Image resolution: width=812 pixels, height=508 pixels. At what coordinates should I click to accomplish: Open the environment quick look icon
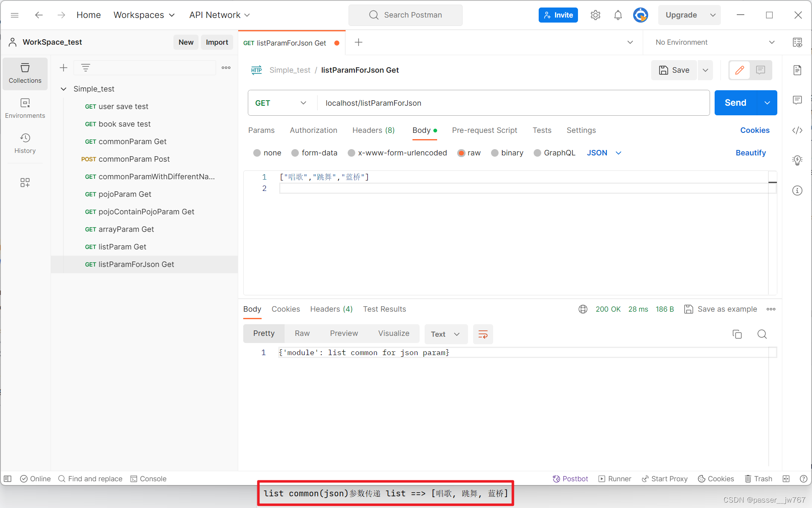coord(797,42)
